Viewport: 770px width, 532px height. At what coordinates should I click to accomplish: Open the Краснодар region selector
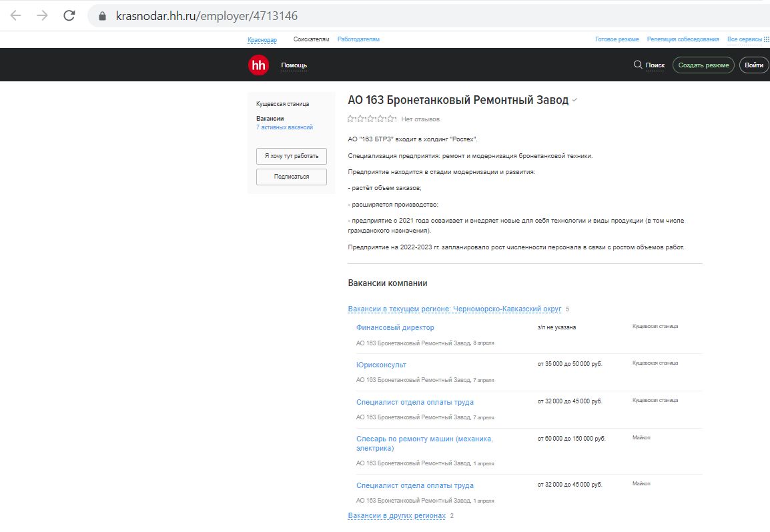tap(262, 40)
